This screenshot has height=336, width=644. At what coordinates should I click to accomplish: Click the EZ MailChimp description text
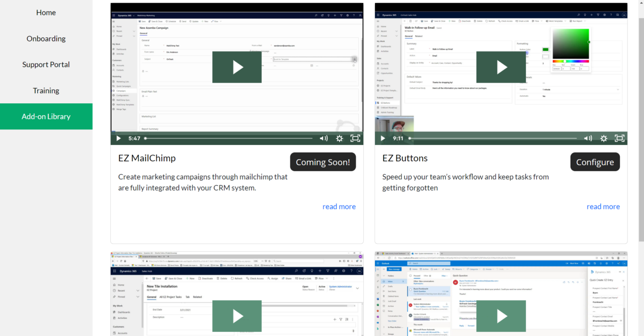coord(203,182)
